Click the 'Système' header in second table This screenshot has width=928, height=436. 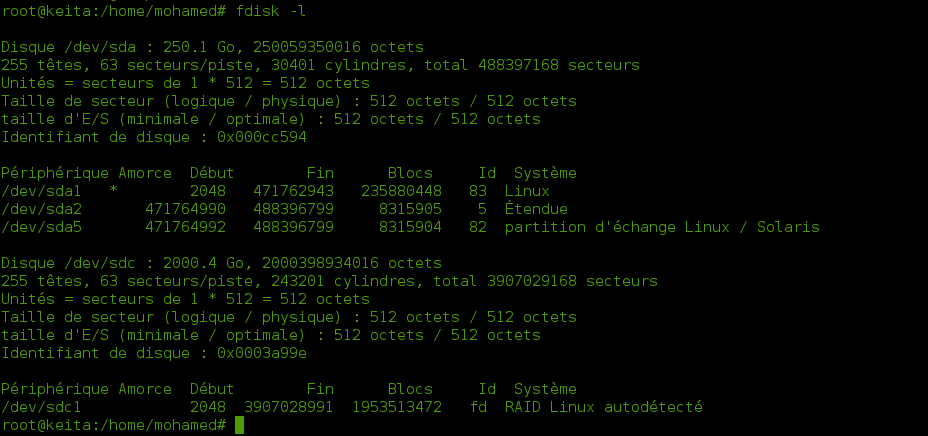(x=545, y=389)
